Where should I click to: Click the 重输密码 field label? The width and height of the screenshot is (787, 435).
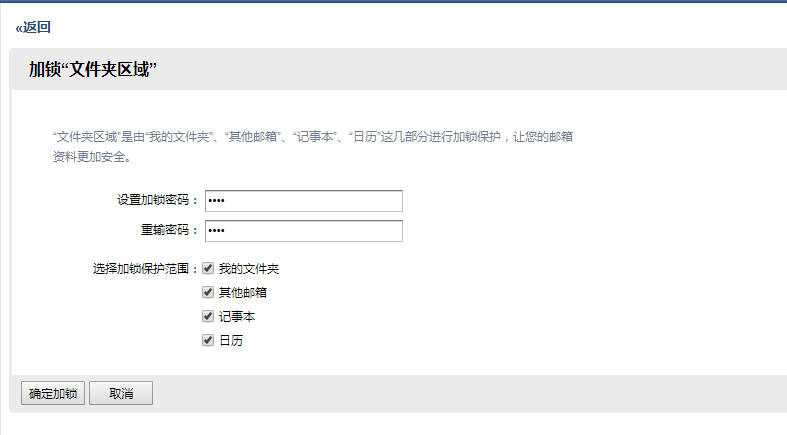(169, 230)
